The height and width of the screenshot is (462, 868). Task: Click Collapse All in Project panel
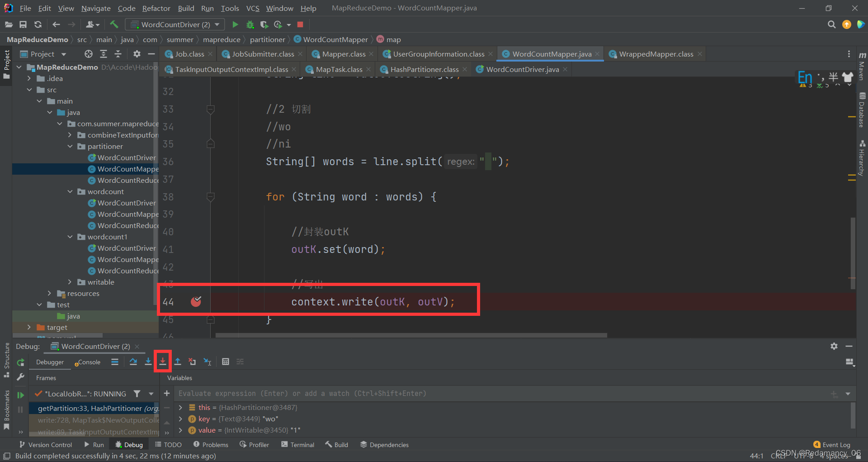118,54
